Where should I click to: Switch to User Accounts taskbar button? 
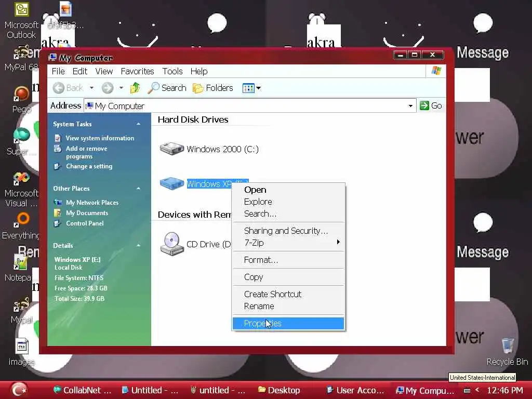[x=355, y=391]
